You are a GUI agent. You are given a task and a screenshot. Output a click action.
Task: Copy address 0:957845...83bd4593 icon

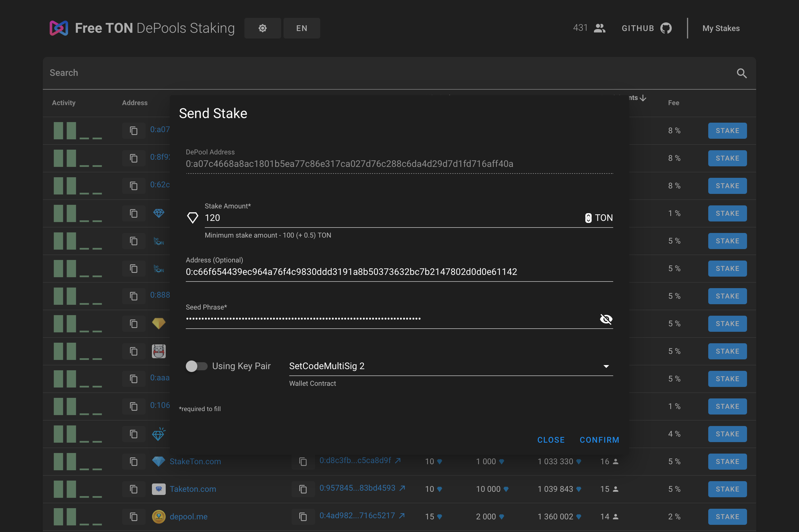[x=303, y=489]
